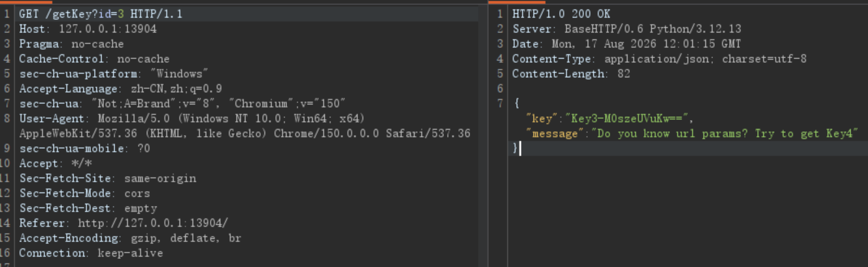Click the 'Accept-Language: zh-CN,zh;q=0.9' header
Screen dimensions: 868x267
coord(120,88)
